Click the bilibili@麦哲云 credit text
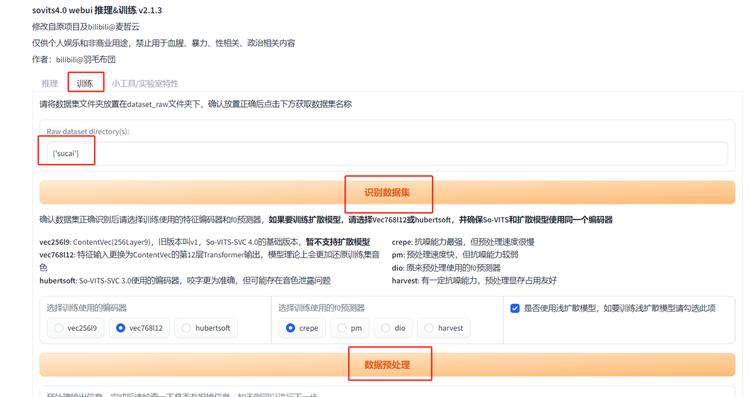Screen dimensions: 750x397 [113, 27]
